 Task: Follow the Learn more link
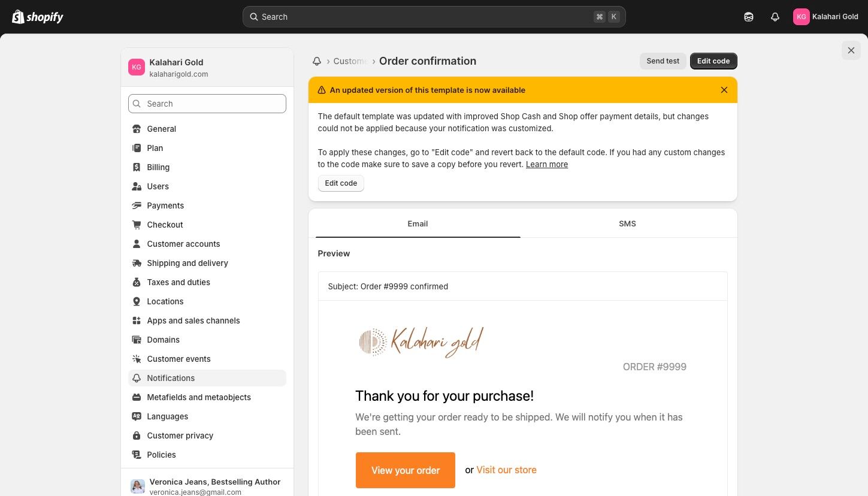point(546,164)
